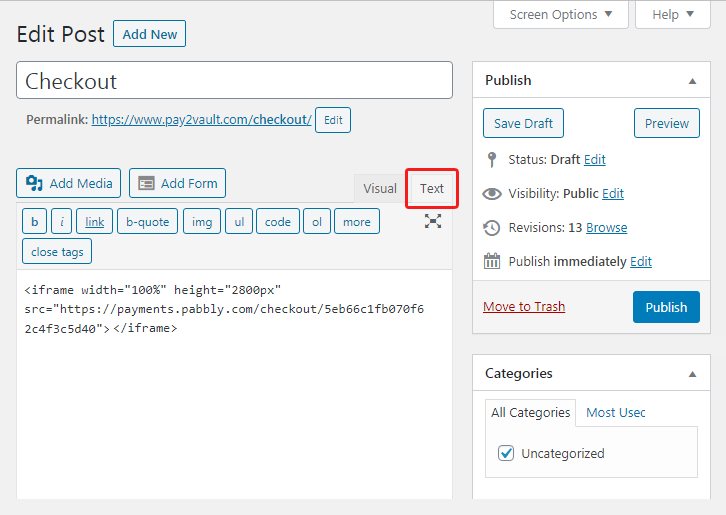Click the Add Form button
Viewport: 726px width, 515px height.
[x=177, y=183]
